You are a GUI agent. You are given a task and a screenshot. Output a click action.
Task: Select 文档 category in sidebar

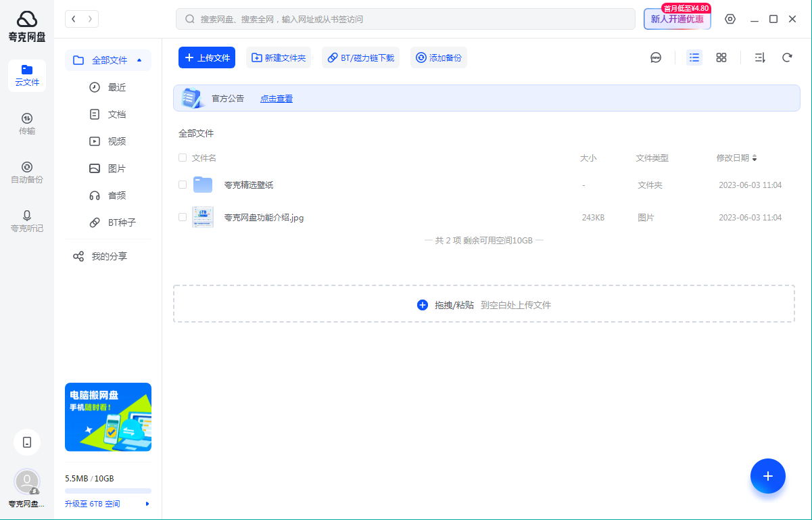[116, 114]
